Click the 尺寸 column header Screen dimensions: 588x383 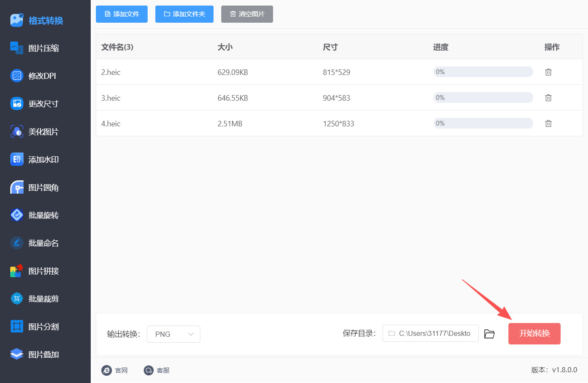click(x=330, y=47)
